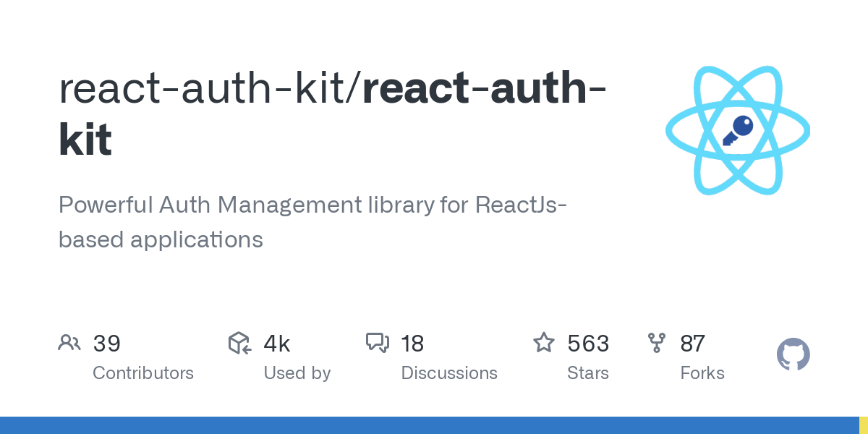This screenshot has width=868, height=434.
Task: Expand the 563 Stars stargazers list
Action: coord(587,343)
